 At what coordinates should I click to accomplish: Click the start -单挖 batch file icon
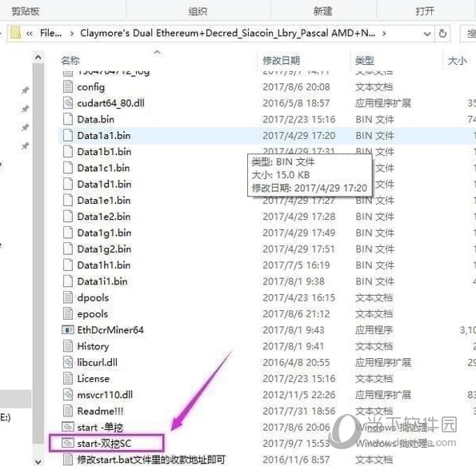68,427
